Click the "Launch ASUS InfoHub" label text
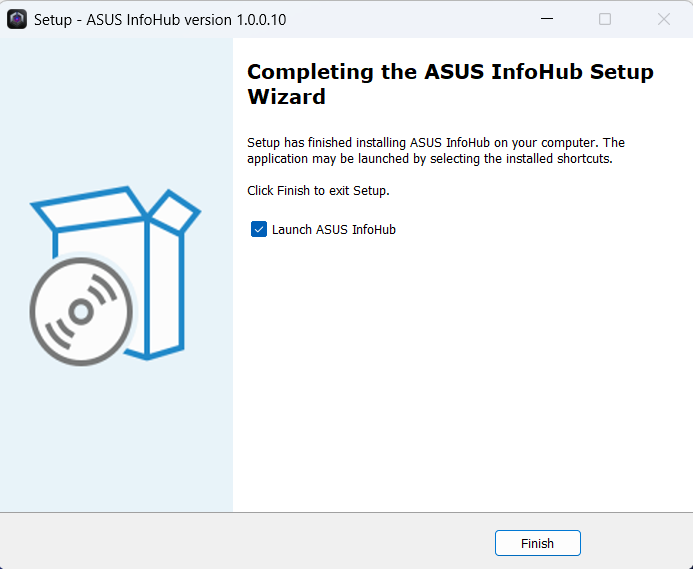This screenshot has height=569, width=693. [334, 230]
